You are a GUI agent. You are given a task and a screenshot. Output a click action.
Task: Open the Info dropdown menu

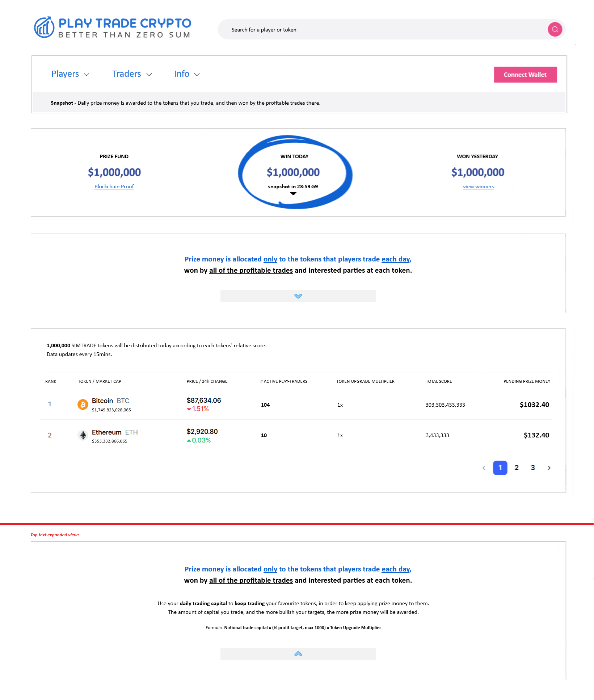(186, 74)
